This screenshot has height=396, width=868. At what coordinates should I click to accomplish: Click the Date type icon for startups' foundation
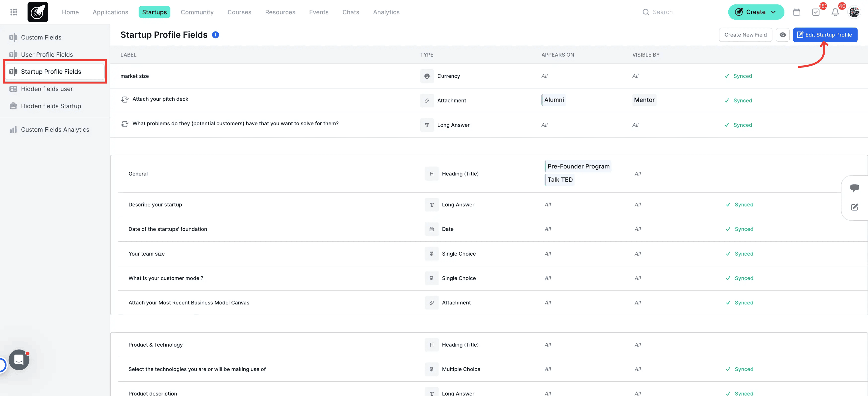[432, 229]
